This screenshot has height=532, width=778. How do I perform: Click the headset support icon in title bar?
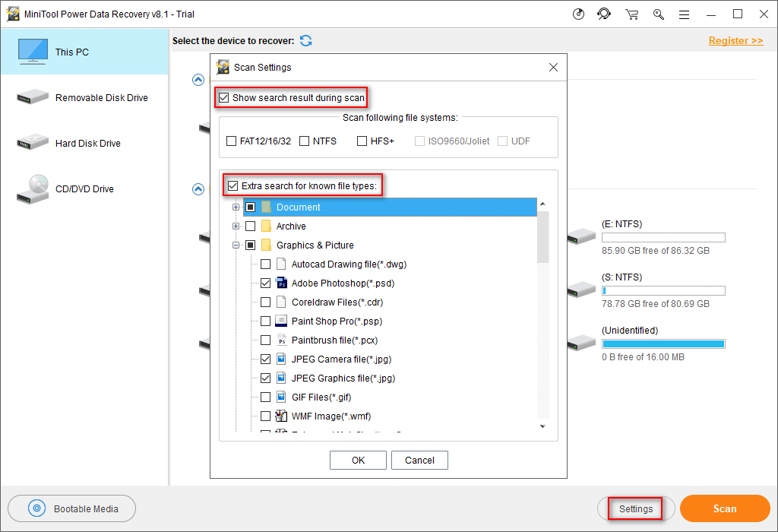pyautogui.click(x=604, y=14)
